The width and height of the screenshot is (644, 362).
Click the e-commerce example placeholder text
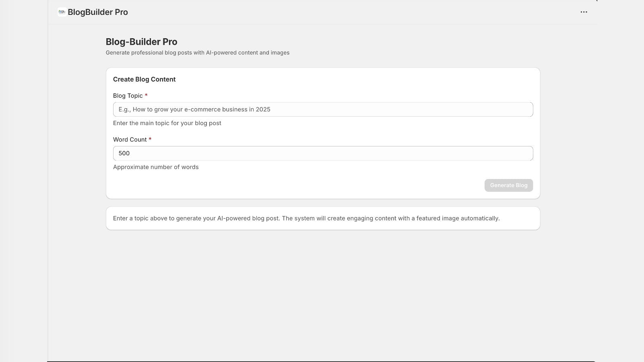click(x=194, y=109)
